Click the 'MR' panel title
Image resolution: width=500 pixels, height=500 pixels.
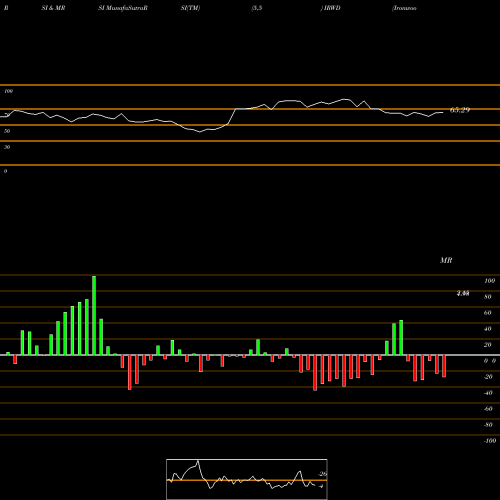[x=446, y=260]
